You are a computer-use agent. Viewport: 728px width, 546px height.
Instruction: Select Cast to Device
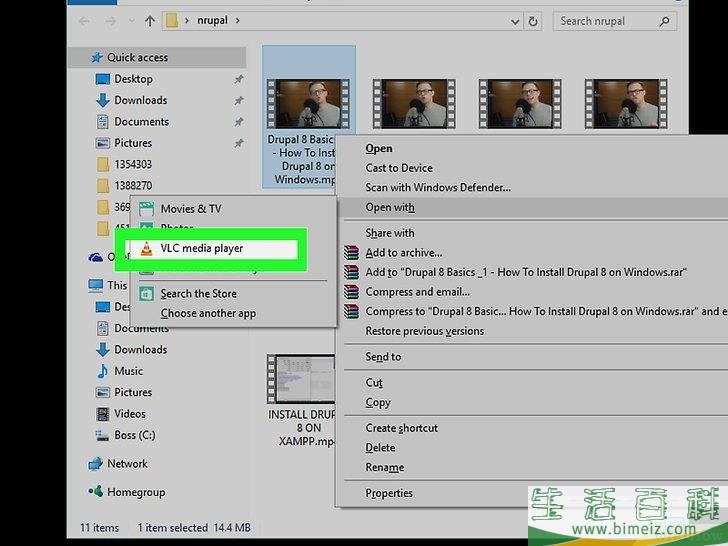[399, 168]
